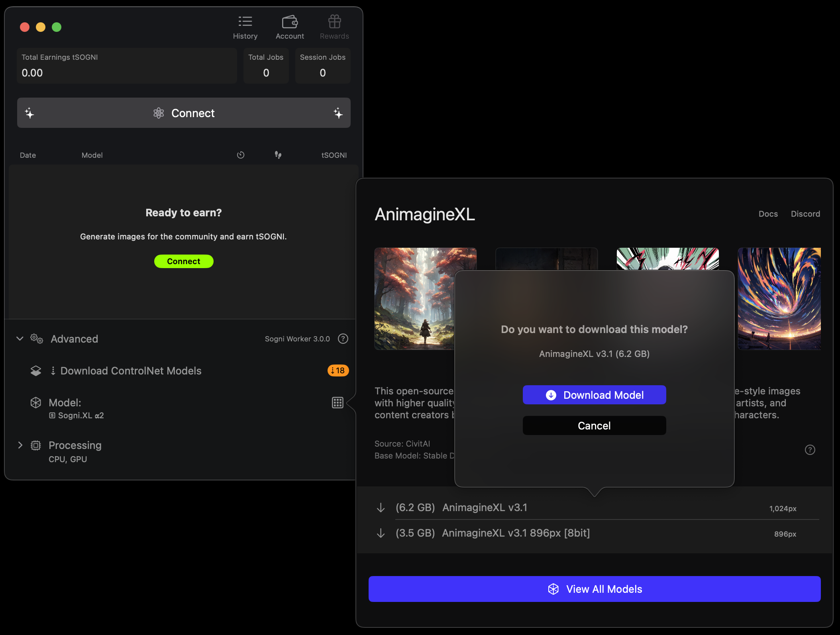
Task: Click download arrow for AnimagineXL v3.1 6.2 GB
Action: click(x=381, y=508)
